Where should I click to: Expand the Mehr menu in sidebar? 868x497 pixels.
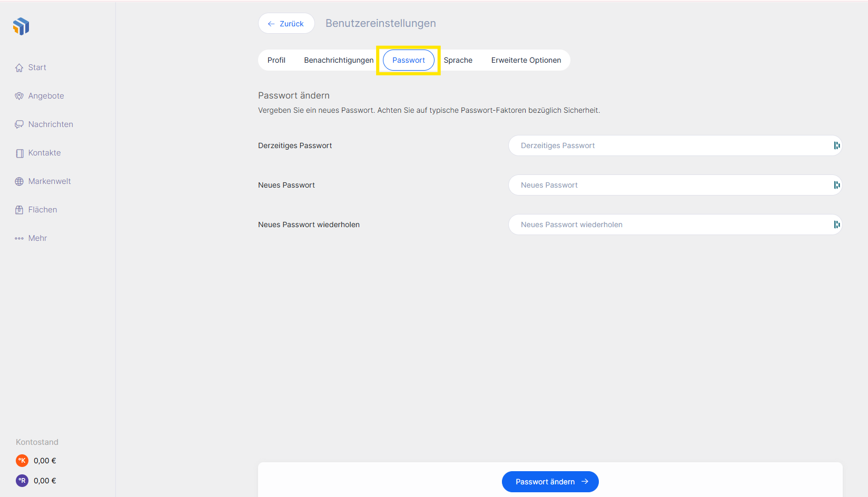pos(31,238)
